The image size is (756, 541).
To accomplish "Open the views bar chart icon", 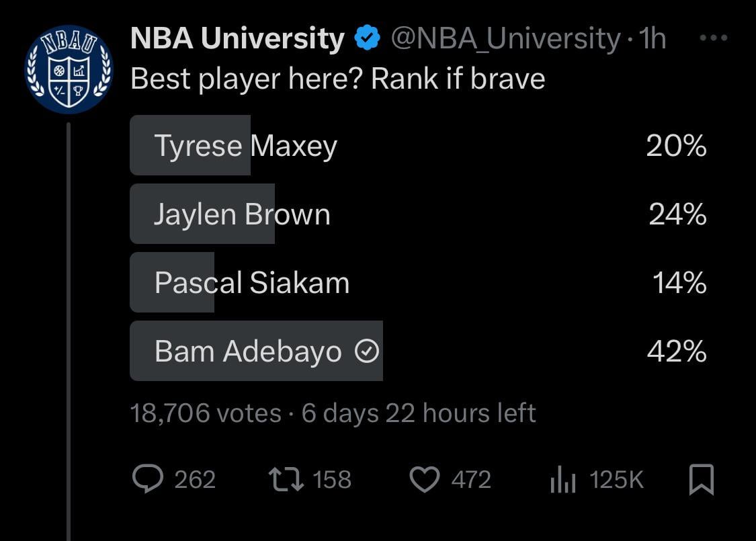I will pos(562,480).
